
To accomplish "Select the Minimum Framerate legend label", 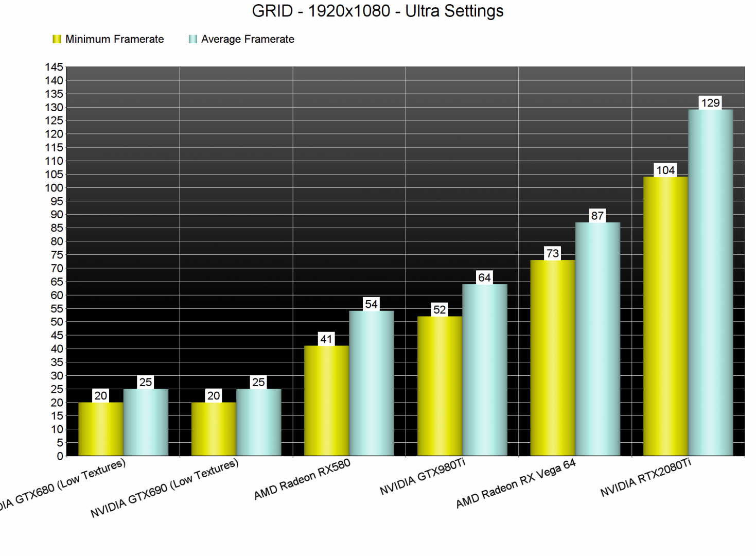I will pyautogui.click(x=114, y=39).
